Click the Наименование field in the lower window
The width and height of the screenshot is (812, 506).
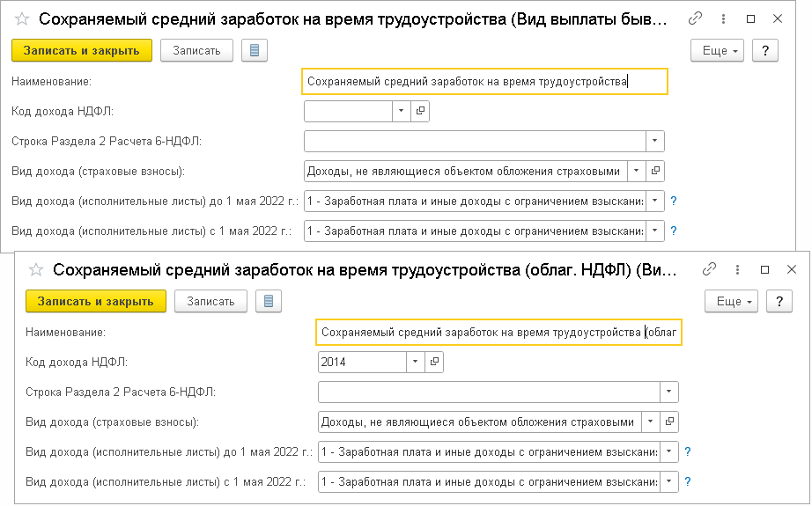(498, 333)
